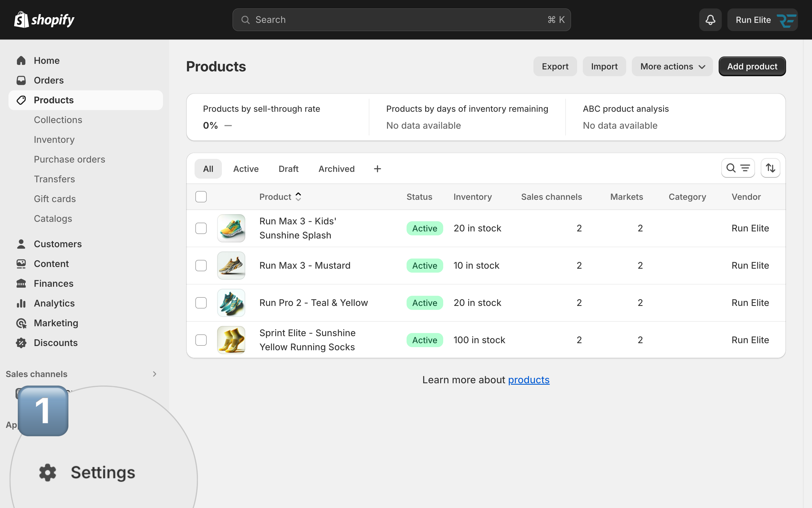This screenshot has height=508, width=812.
Task: Sort by Product column arrows
Action: tap(298, 196)
